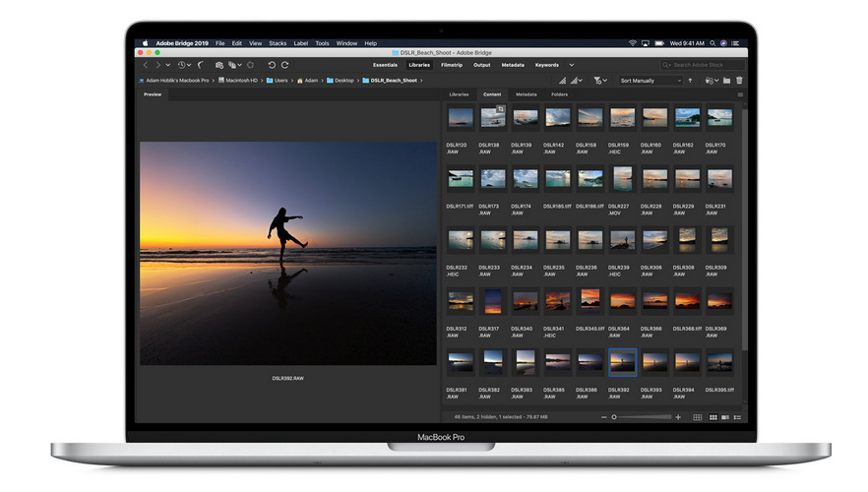Navigate to Adam home in path bar
The image size is (868, 492).
click(x=308, y=81)
